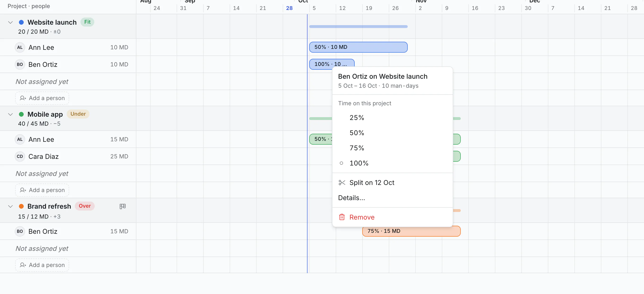Click the highlighted date 28 in the timeline header
The height and width of the screenshot is (294, 644).
pos(289,8)
